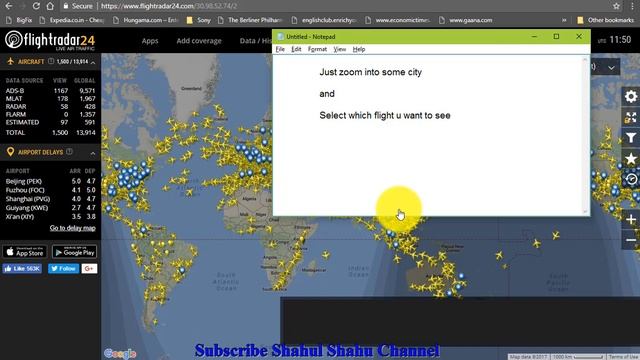Maximize the Notepad window

[556, 37]
